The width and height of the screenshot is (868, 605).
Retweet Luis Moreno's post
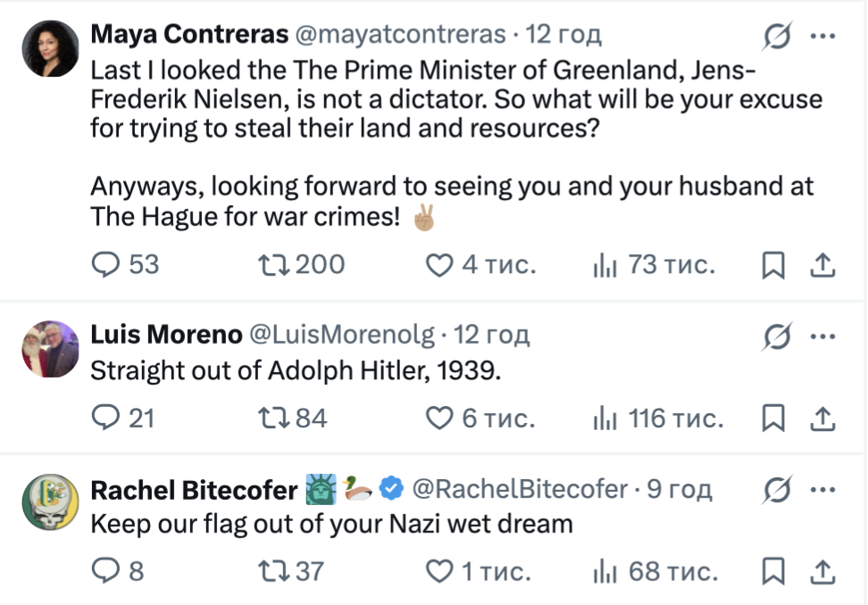[269, 418]
